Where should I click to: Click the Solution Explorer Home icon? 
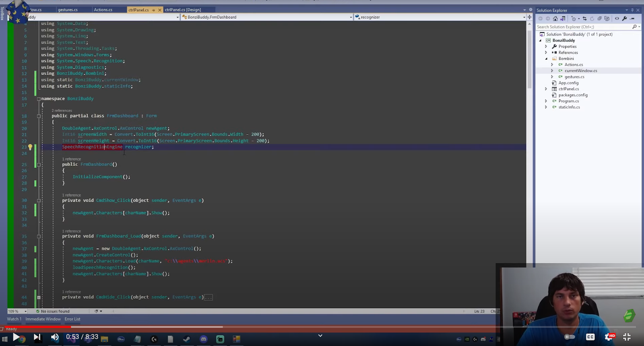click(555, 19)
